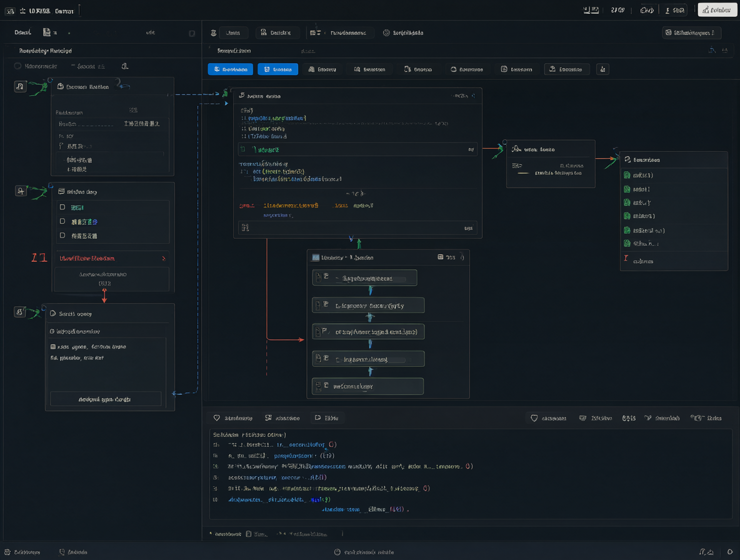
Task: Select the middle node that the red arrow points to
Action: click(x=368, y=332)
